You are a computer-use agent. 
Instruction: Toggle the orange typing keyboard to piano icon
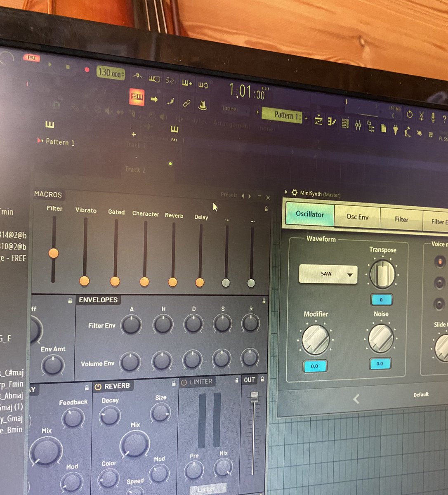[x=137, y=97]
